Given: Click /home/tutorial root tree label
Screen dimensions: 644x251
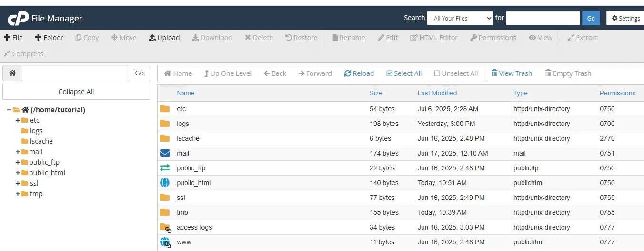Looking at the screenshot, I should (x=58, y=110).
